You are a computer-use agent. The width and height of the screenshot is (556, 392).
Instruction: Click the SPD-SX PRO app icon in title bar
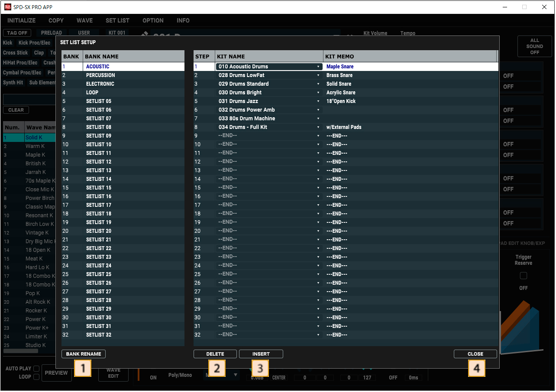(8, 7)
